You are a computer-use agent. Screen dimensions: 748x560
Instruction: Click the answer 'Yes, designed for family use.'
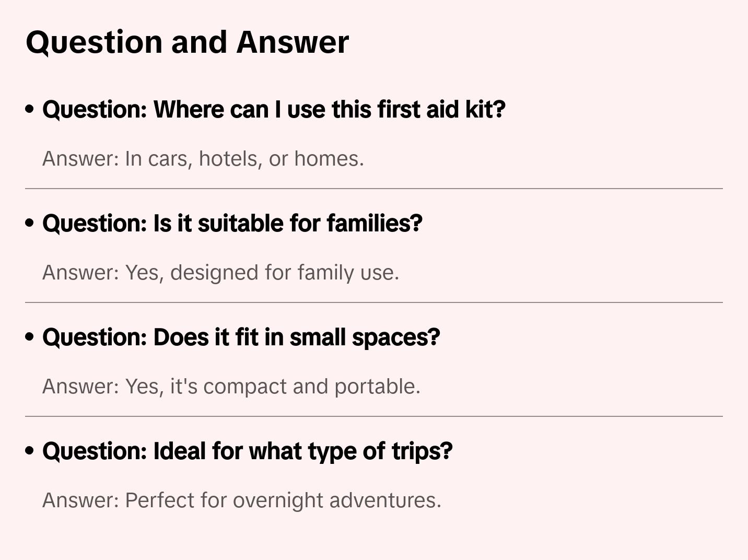tap(220, 273)
